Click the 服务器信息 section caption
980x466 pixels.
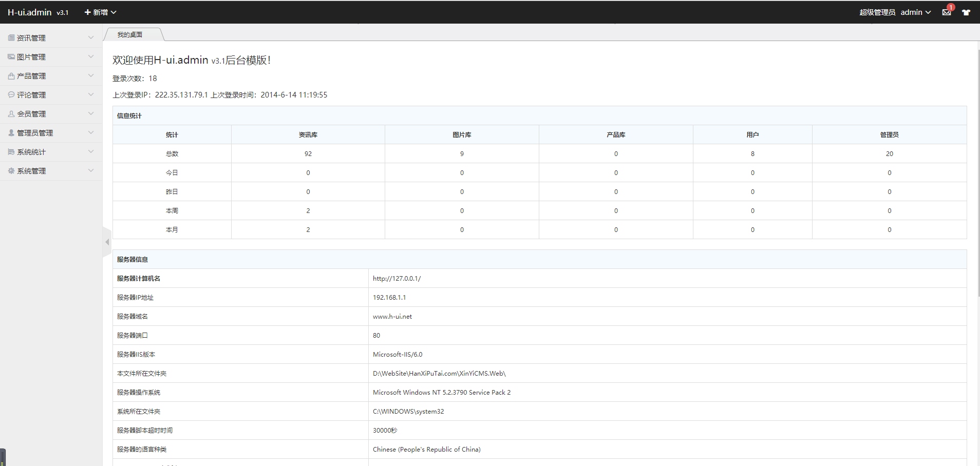click(133, 260)
